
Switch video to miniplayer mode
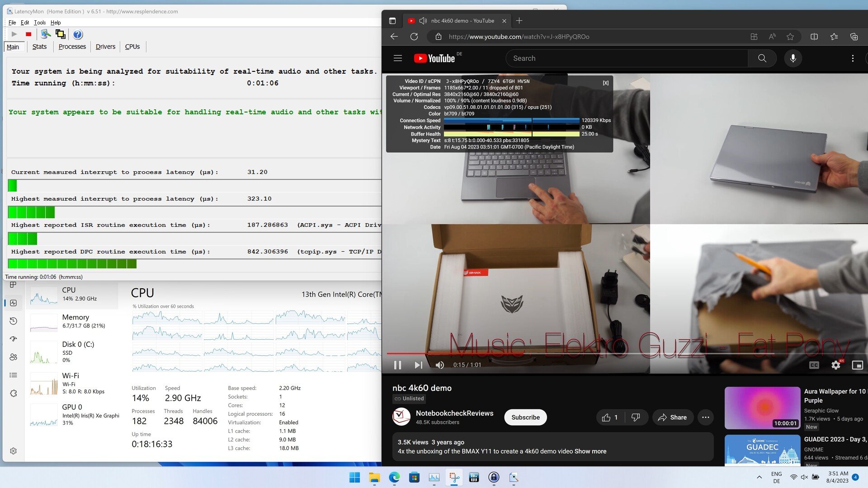tap(858, 365)
